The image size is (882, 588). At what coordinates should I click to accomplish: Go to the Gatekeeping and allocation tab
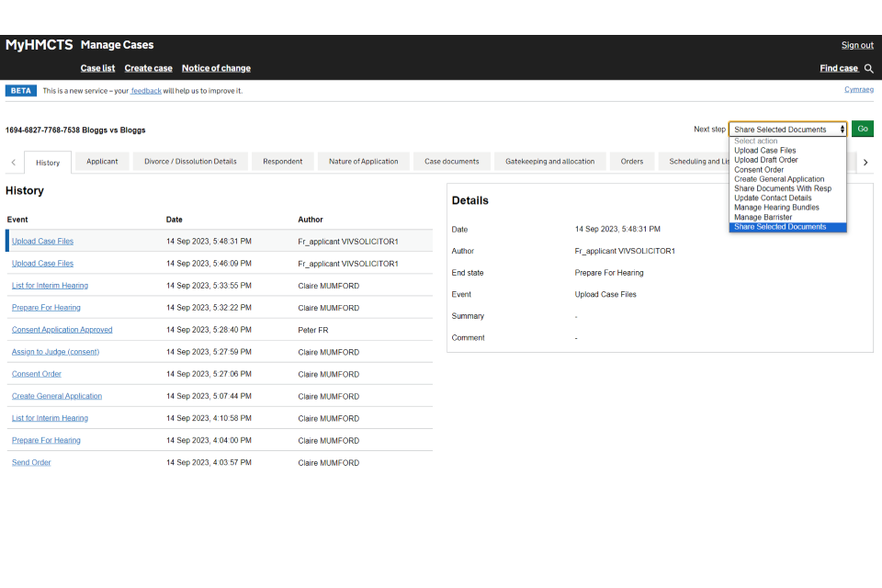click(x=549, y=162)
